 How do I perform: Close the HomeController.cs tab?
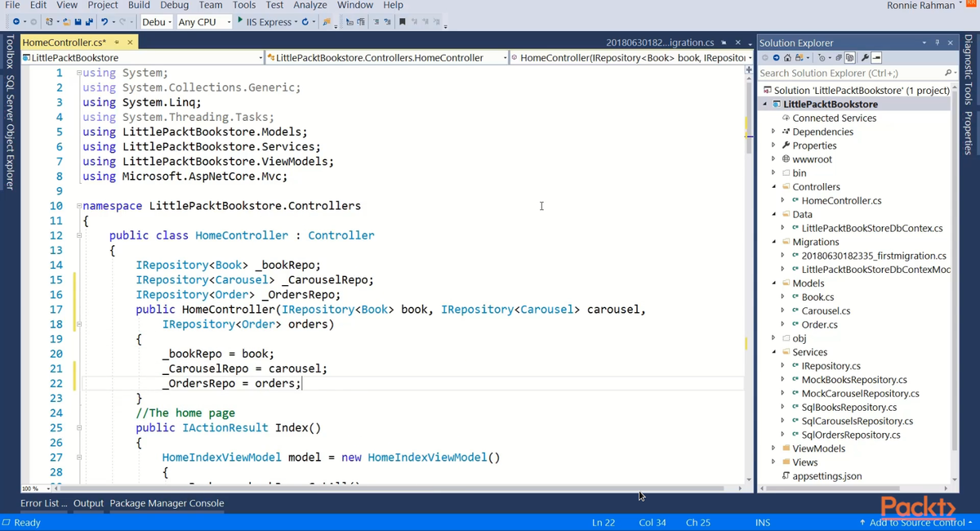coord(130,42)
